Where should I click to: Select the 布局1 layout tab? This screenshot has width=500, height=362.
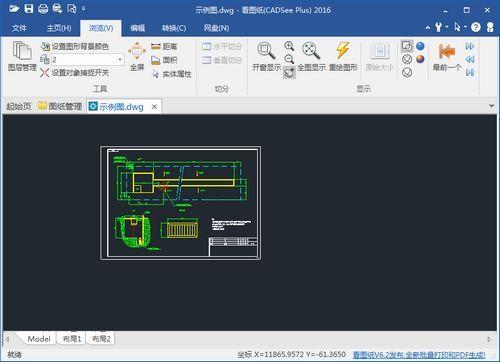(72, 339)
